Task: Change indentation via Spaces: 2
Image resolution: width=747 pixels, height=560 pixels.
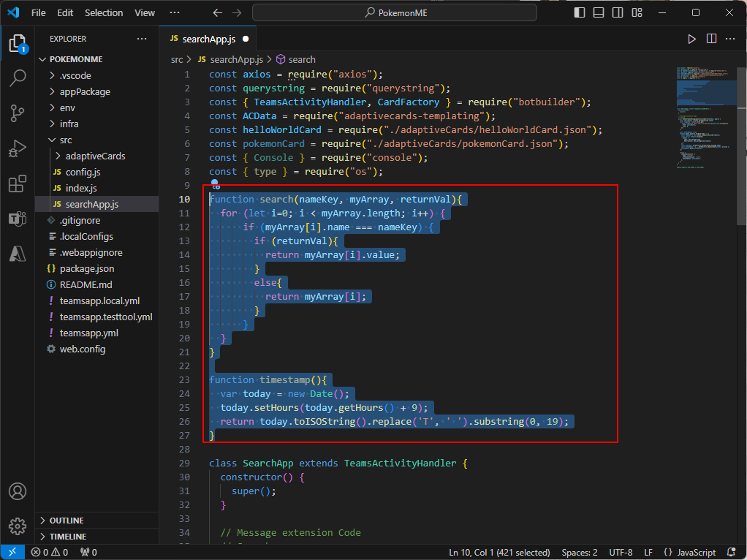Action: [580, 553]
